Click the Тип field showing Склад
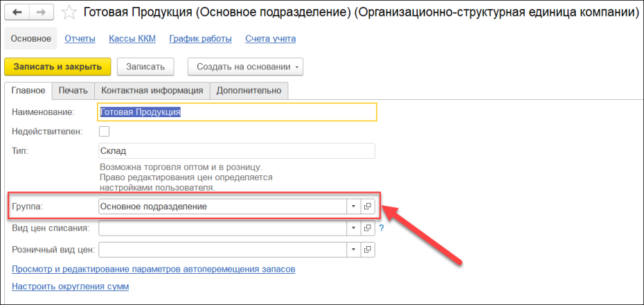This screenshot has width=644, height=305. 237,151
